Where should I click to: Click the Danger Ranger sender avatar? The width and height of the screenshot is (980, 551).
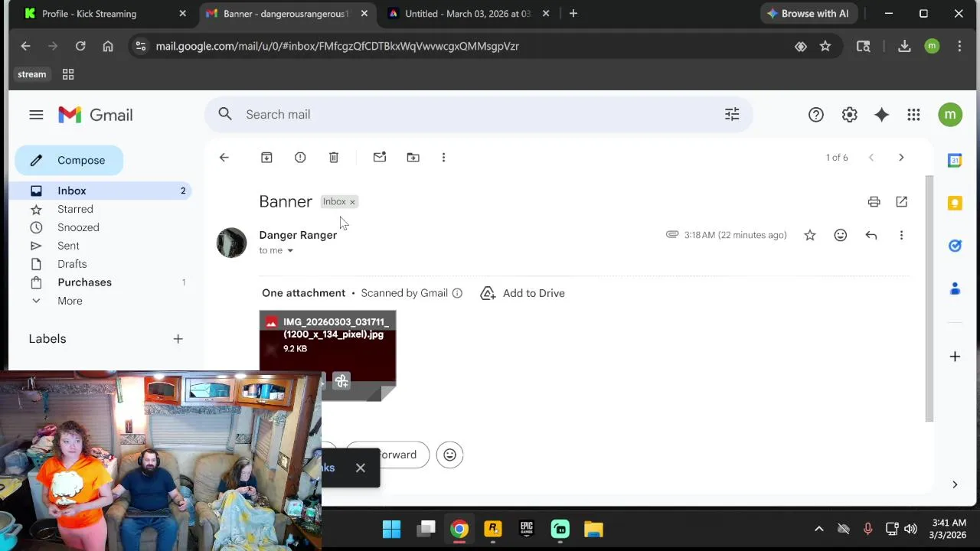click(231, 243)
